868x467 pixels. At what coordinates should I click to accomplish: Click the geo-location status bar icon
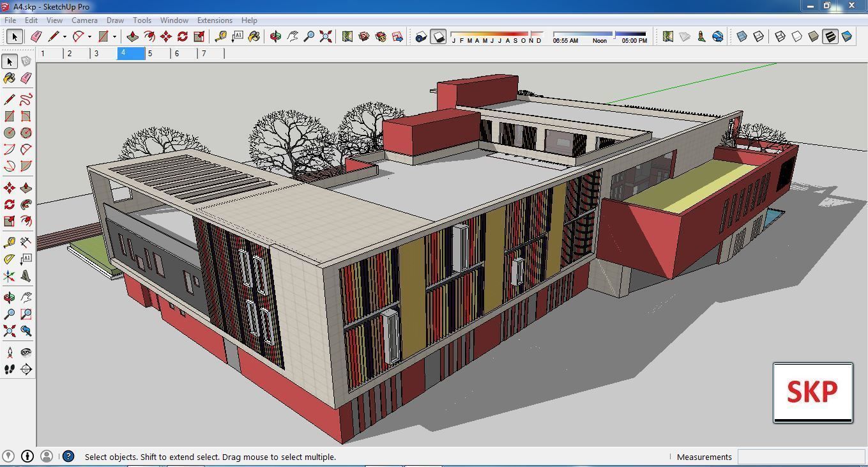tap(8, 456)
